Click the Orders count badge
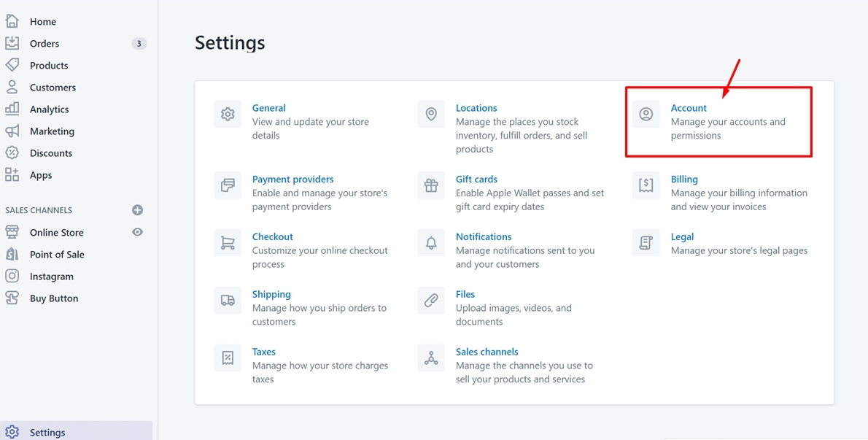The image size is (868, 440). pos(139,44)
